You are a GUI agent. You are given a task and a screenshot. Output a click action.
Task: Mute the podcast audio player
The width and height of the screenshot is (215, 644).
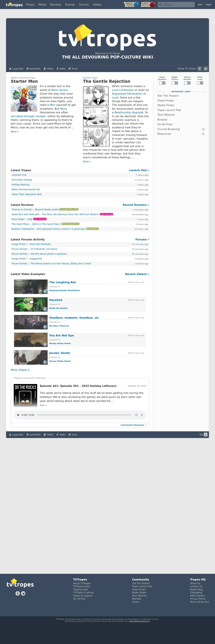click(x=136, y=415)
